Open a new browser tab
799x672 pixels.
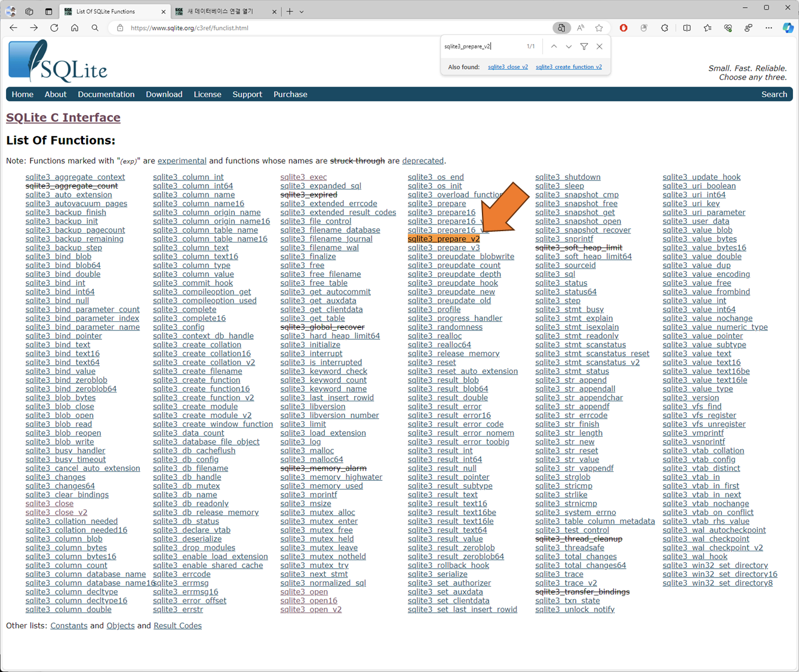tap(290, 11)
